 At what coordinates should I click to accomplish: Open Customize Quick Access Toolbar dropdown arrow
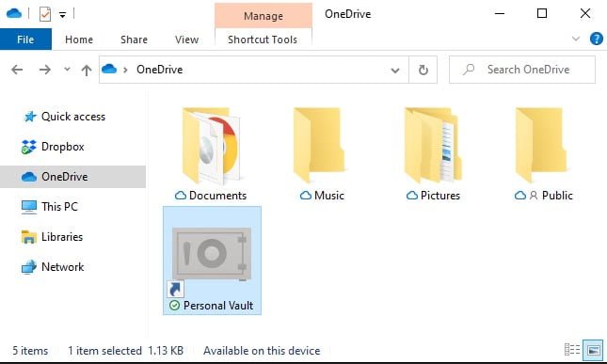[x=62, y=15]
